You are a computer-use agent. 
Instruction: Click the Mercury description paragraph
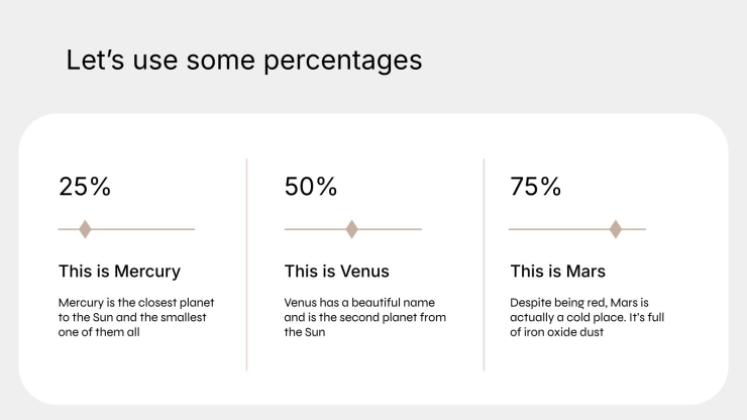pyautogui.click(x=136, y=317)
